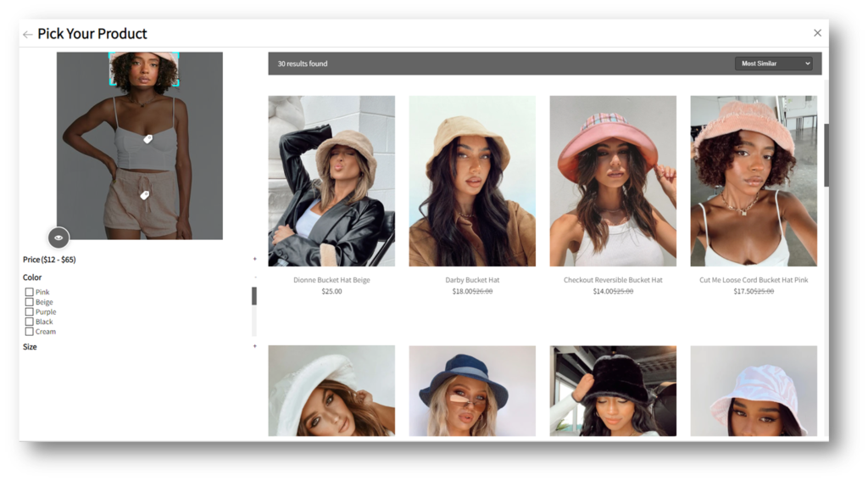Click the Checkout Reversible Bucket Hat title

[613, 280]
